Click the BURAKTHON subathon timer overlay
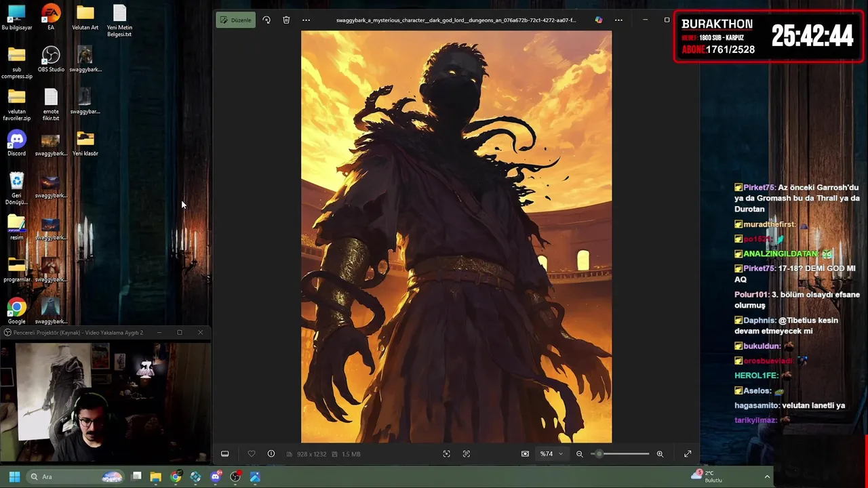Image resolution: width=868 pixels, height=488 pixels. 769,37
